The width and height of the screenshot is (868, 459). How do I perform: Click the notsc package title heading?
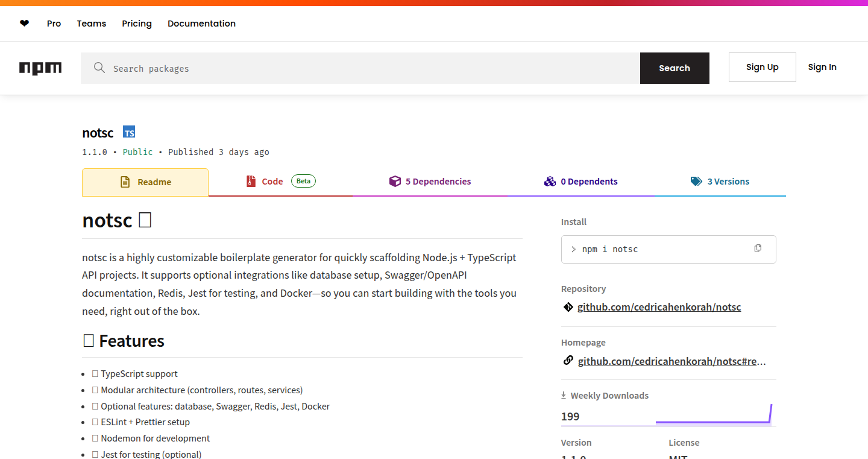98,133
